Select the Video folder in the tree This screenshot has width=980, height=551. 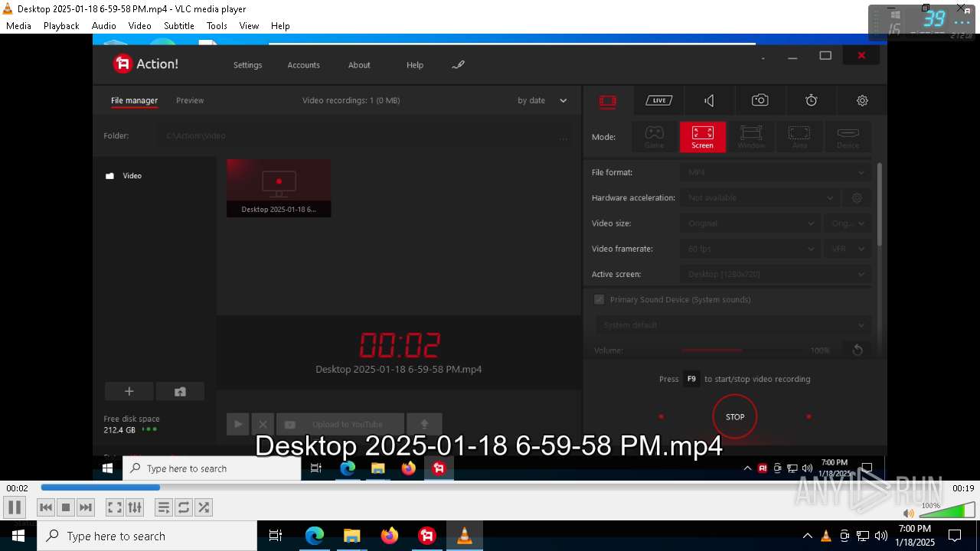[124, 176]
